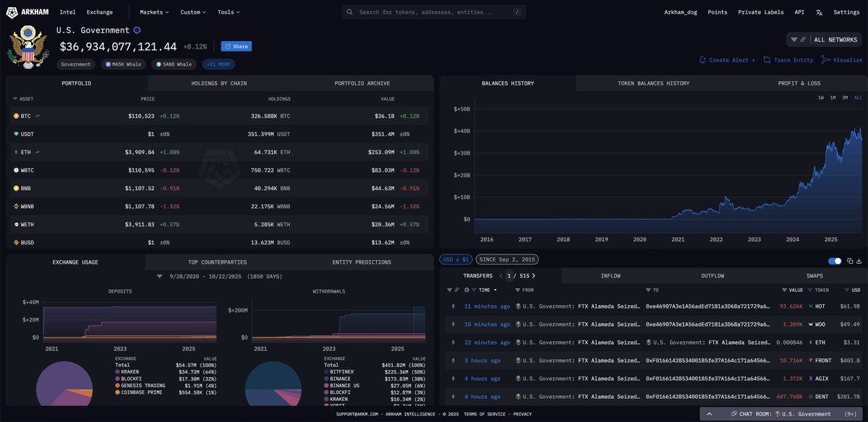This screenshot has height=422, width=868.
Task: Expand the +21 MORE tags
Action: coord(218,64)
